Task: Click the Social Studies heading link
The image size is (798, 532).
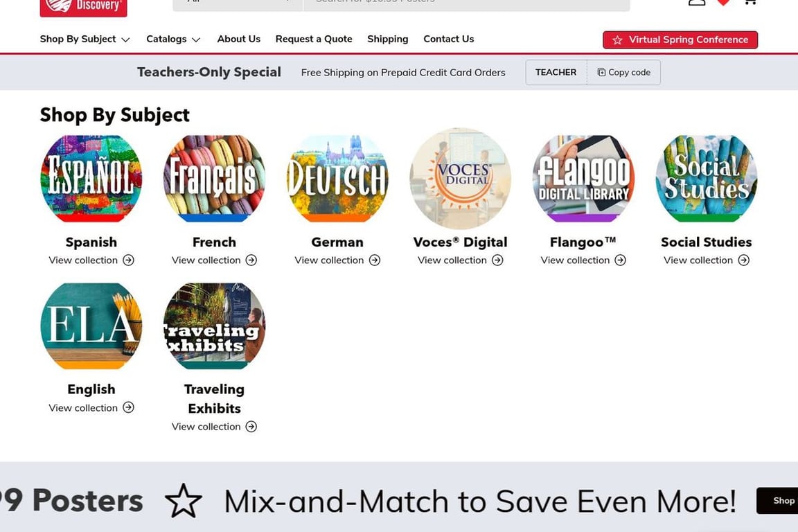Action: coord(707,242)
